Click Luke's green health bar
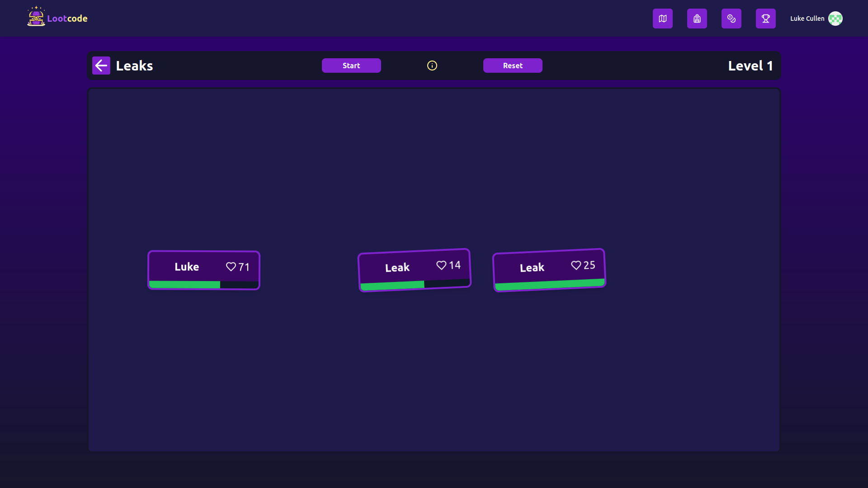This screenshot has height=488, width=868. pyautogui.click(x=203, y=285)
